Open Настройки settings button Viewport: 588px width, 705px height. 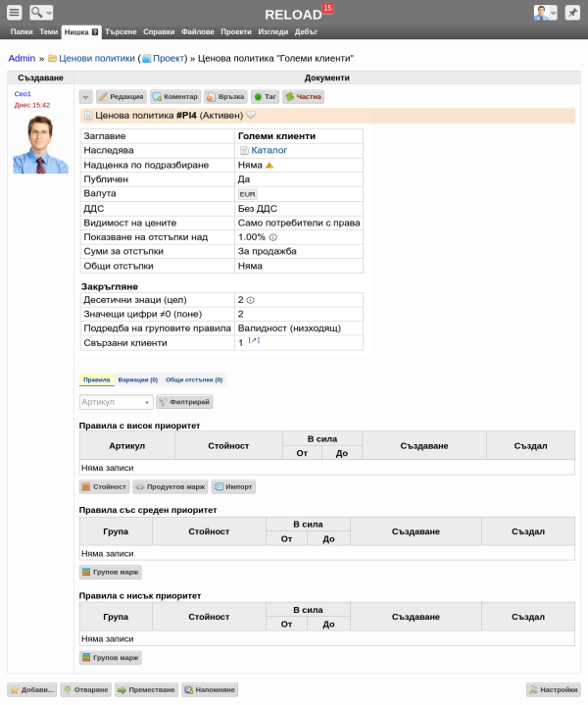[554, 689]
